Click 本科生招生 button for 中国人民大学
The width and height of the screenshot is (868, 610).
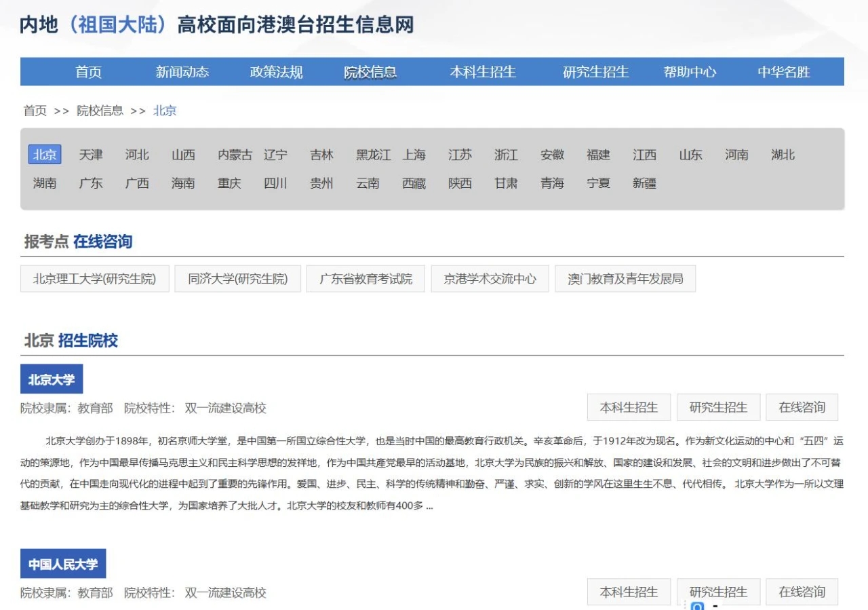629,592
